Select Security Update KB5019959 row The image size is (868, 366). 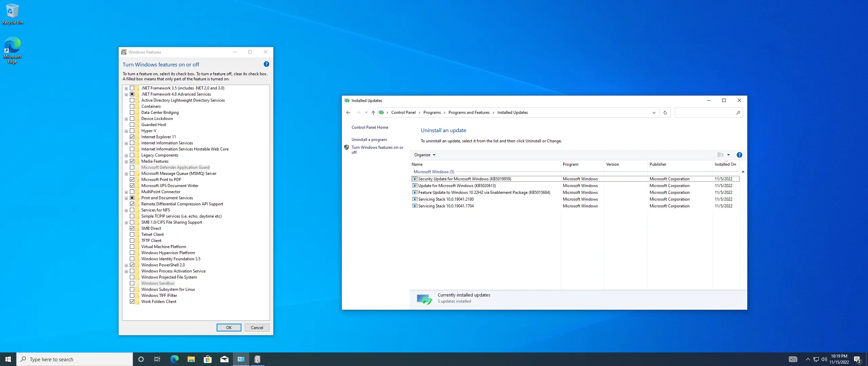click(x=464, y=179)
